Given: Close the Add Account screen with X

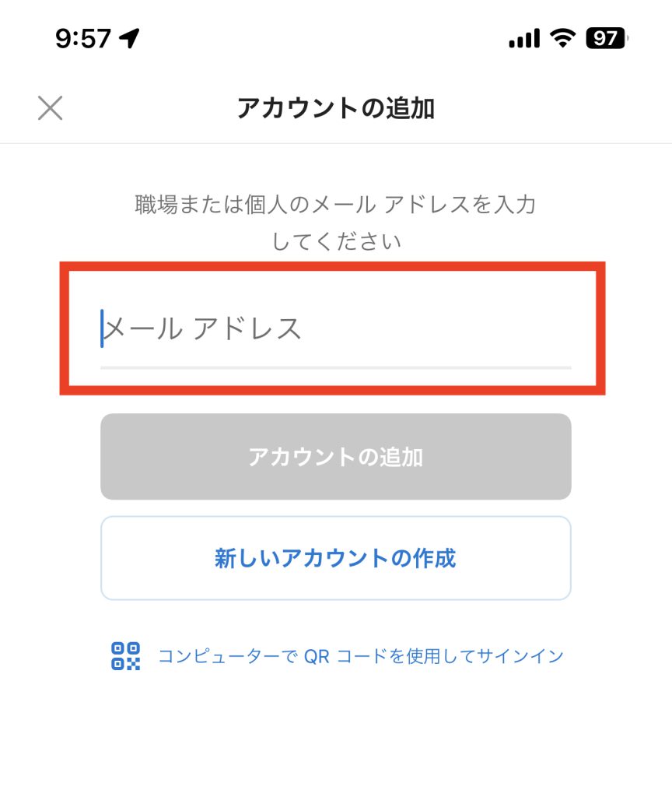Looking at the screenshot, I should click(51, 108).
